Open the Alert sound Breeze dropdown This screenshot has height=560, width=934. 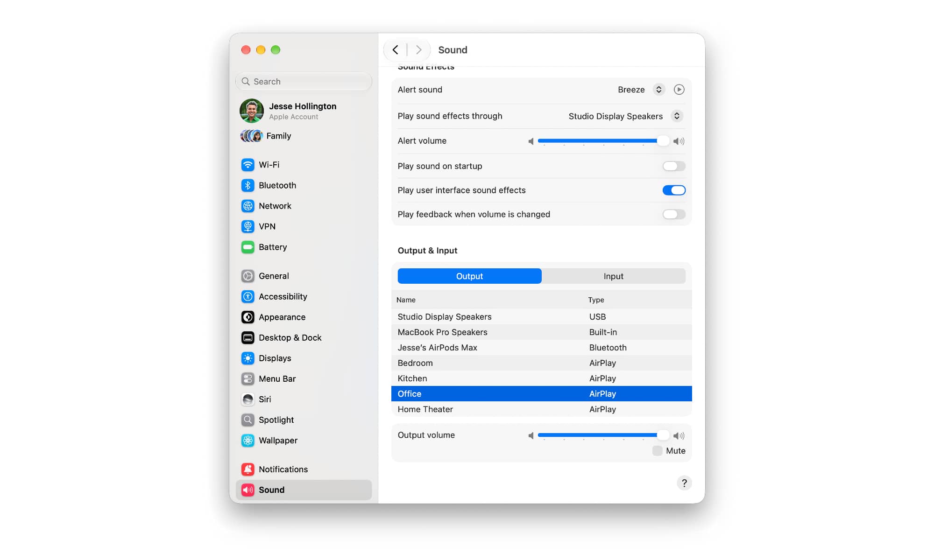coord(658,90)
